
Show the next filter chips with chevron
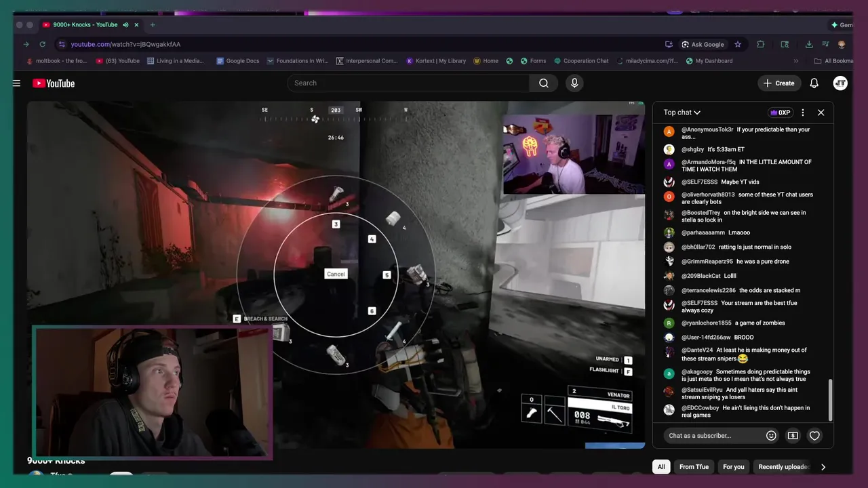pos(823,467)
